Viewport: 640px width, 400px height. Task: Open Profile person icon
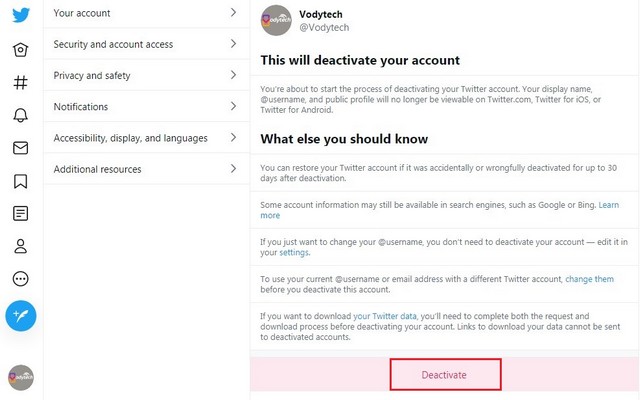coord(20,246)
